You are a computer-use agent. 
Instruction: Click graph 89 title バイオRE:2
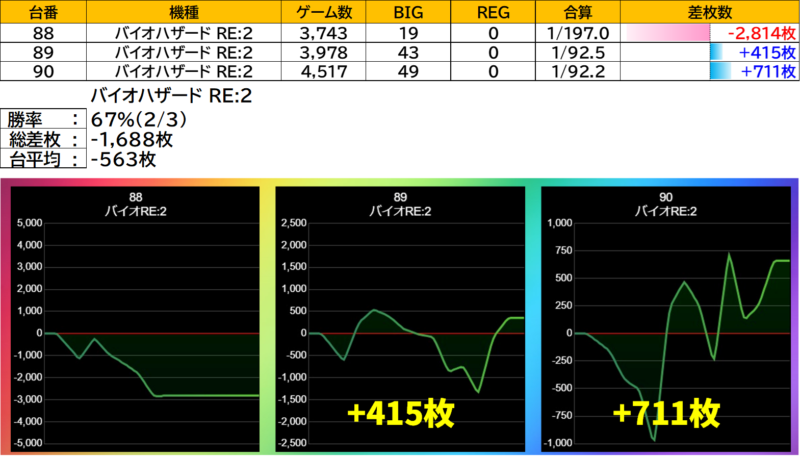pos(401,211)
